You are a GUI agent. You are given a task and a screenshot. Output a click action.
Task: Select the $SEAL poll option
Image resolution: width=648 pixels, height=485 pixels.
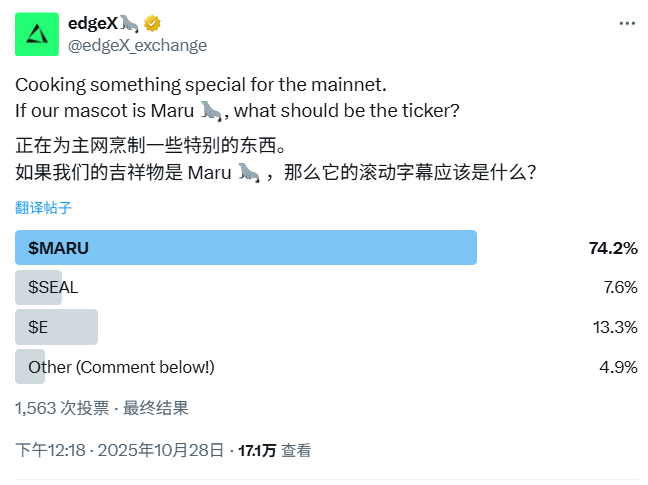tap(53, 287)
